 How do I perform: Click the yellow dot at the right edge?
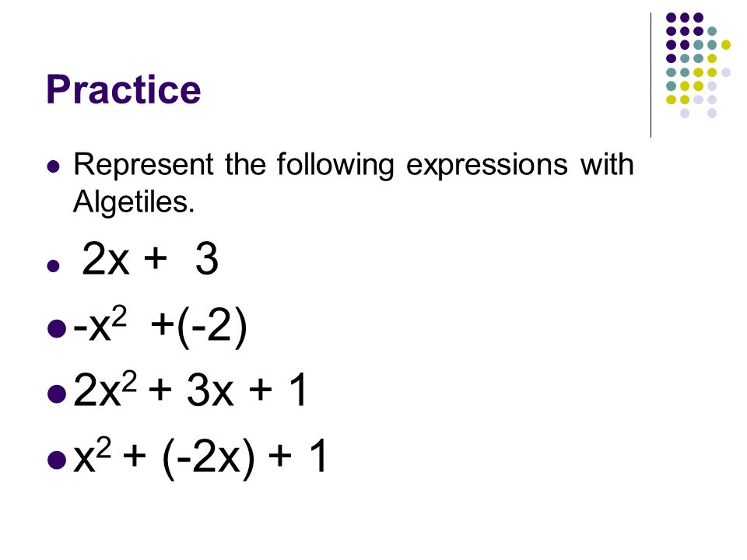coord(725,45)
